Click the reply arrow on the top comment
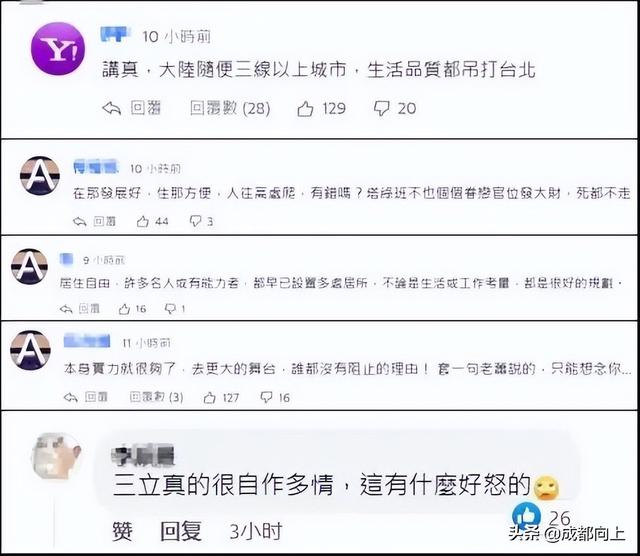Image resolution: width=640 pixels, height=556 pixels. [111, 109]
